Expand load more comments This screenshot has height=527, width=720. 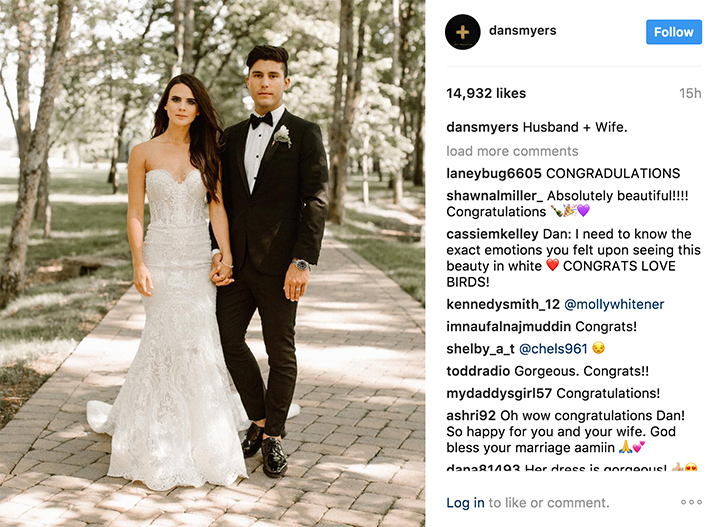pos(512,151)
